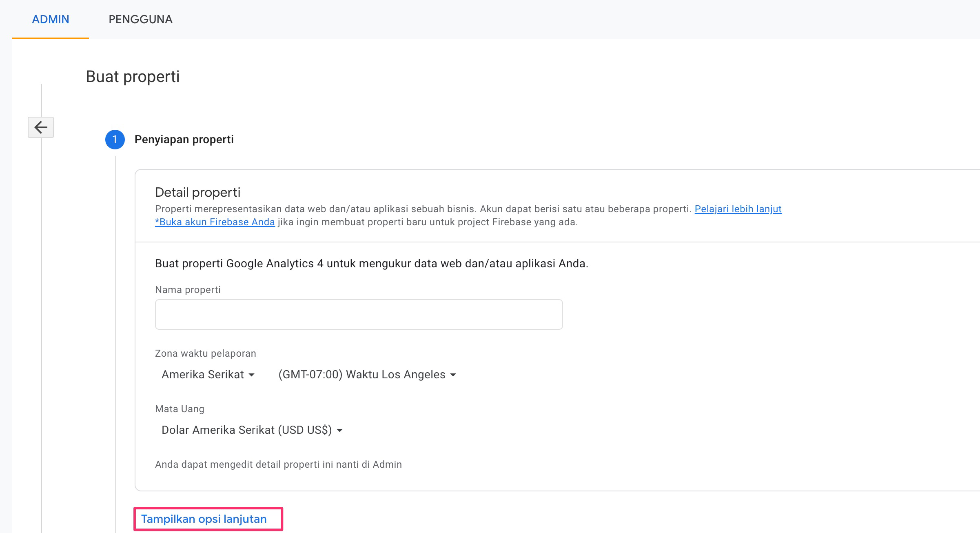980x533 pixels.
Task: Focus the Nama properti input field
Action: pos(359,315)
